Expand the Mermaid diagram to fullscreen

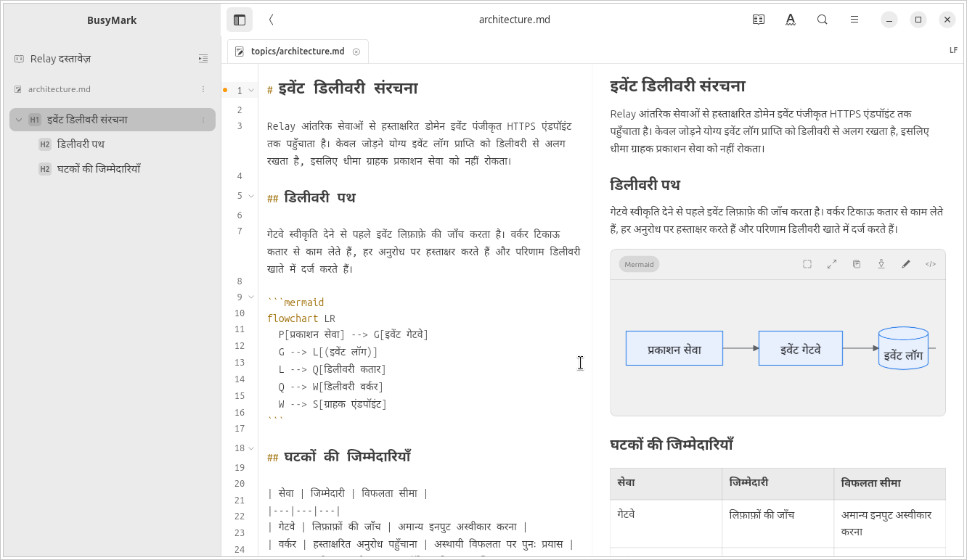coord(832,264)
